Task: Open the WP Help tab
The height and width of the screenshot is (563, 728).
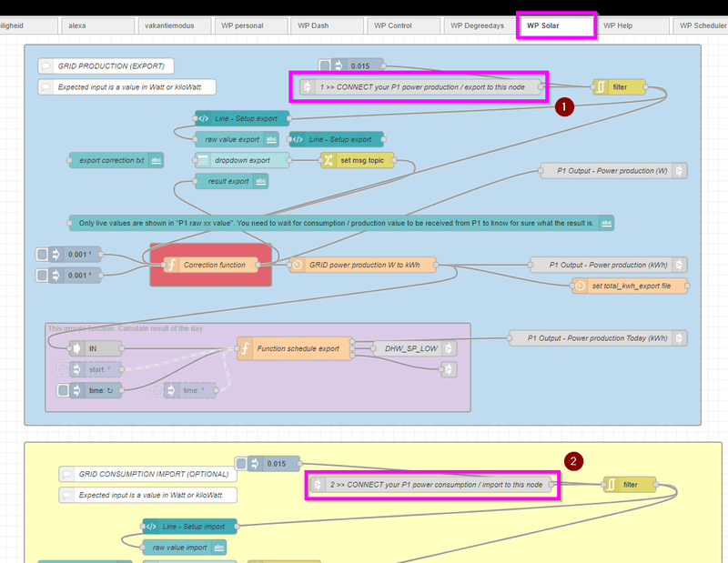Action: point(632,25)
